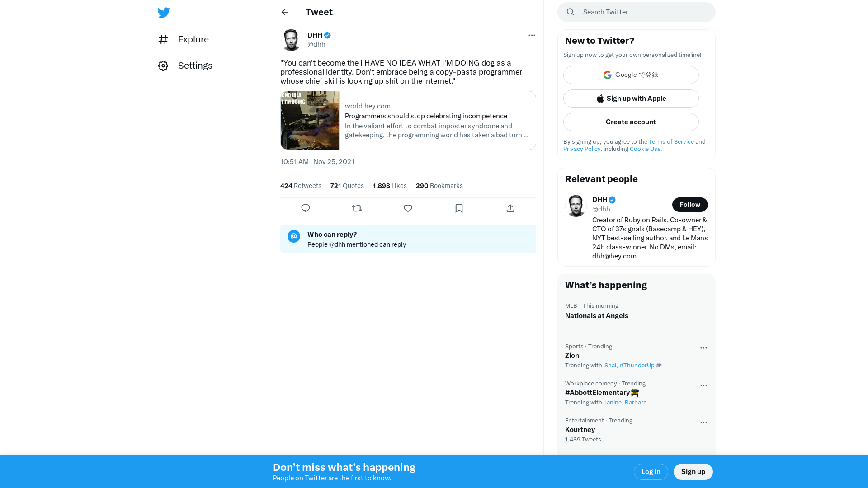Click the Twitter bird logo
Viewport: 868px width, 488px height.
164,12
